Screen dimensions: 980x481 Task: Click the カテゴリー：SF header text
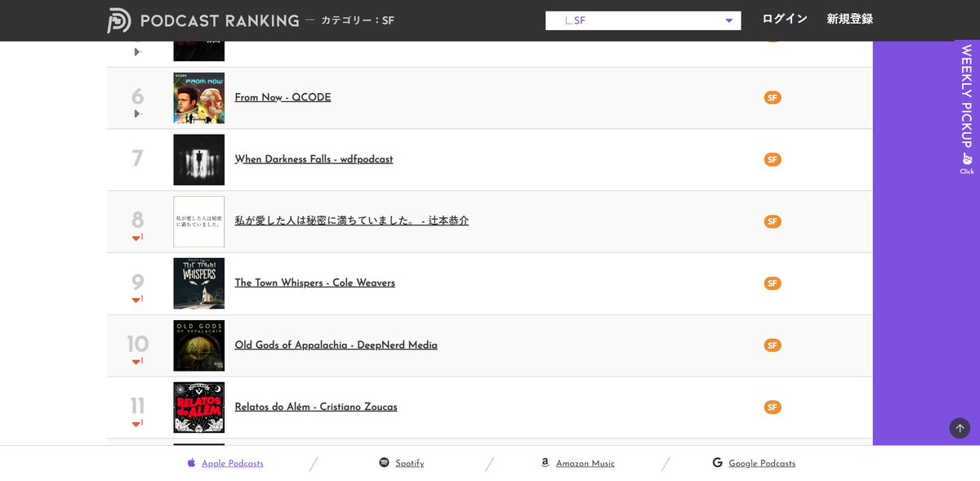point(358,20)
